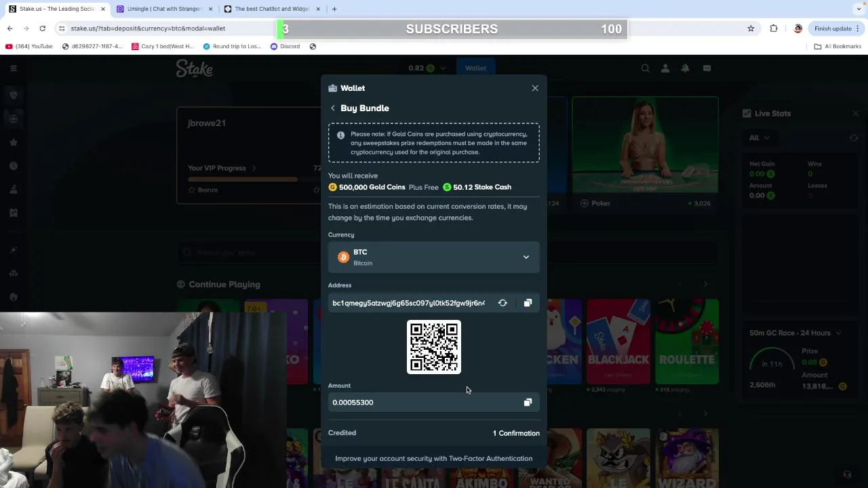Close the Wallet modal
868x488 pixels.
(535, 88)
